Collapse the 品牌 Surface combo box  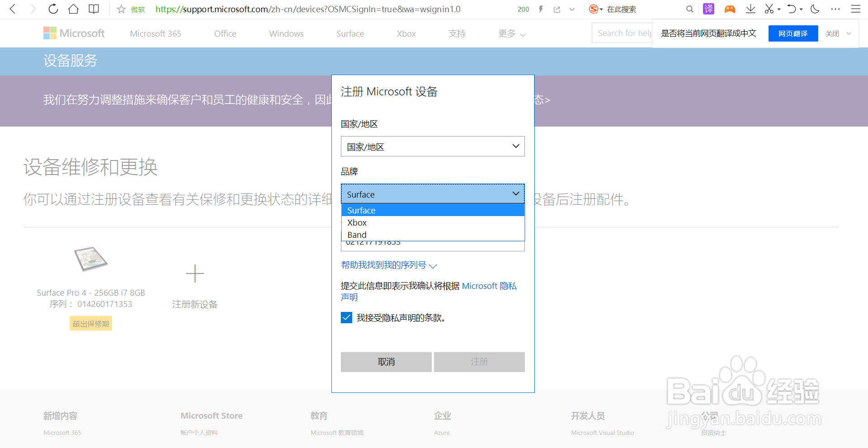pyautogui.click(x=433, y=194)
